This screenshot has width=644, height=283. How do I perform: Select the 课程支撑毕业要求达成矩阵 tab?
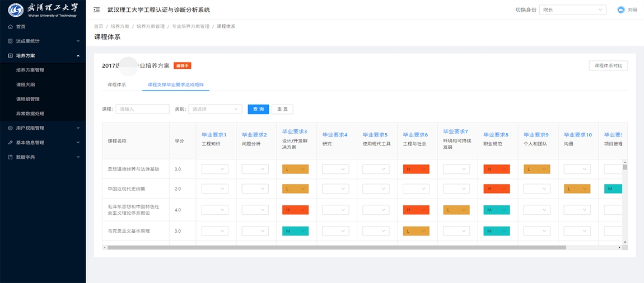coord(176,84)
